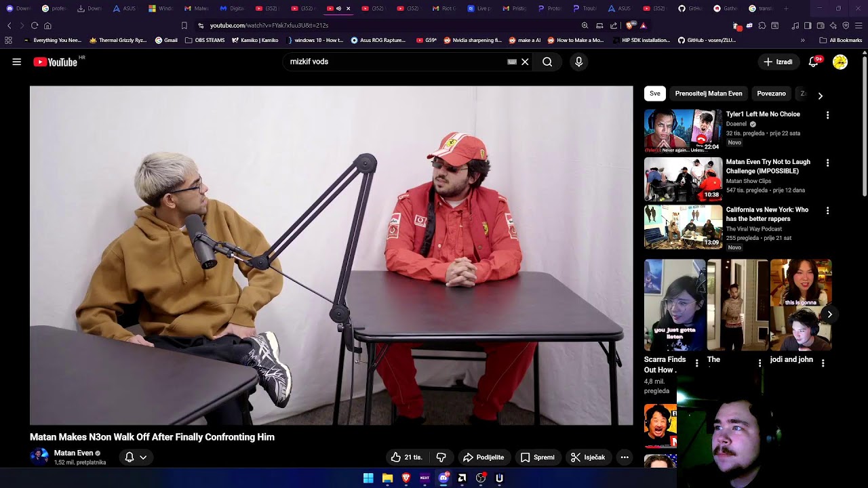
Task: Open the jodi and john short
Action: 801,305
